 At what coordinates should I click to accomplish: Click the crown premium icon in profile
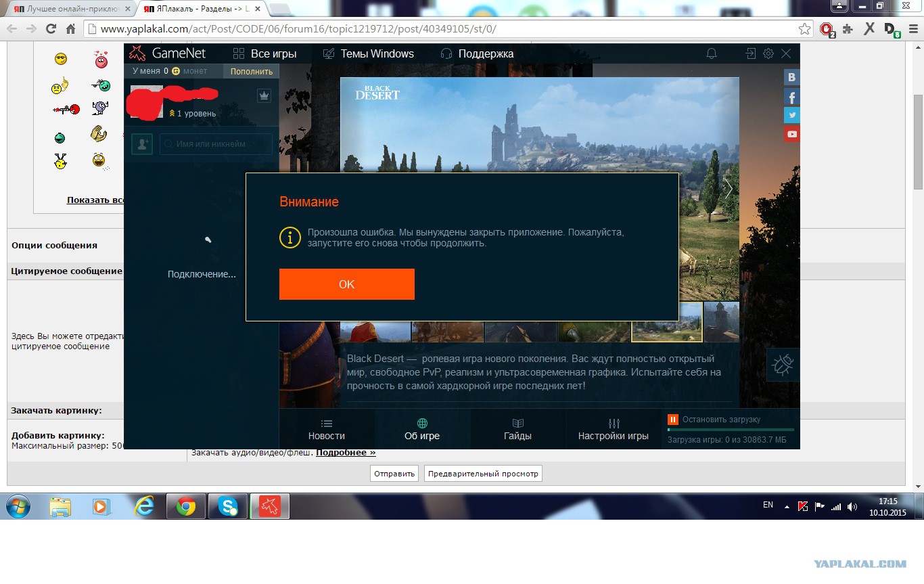(x=264, y=95)
